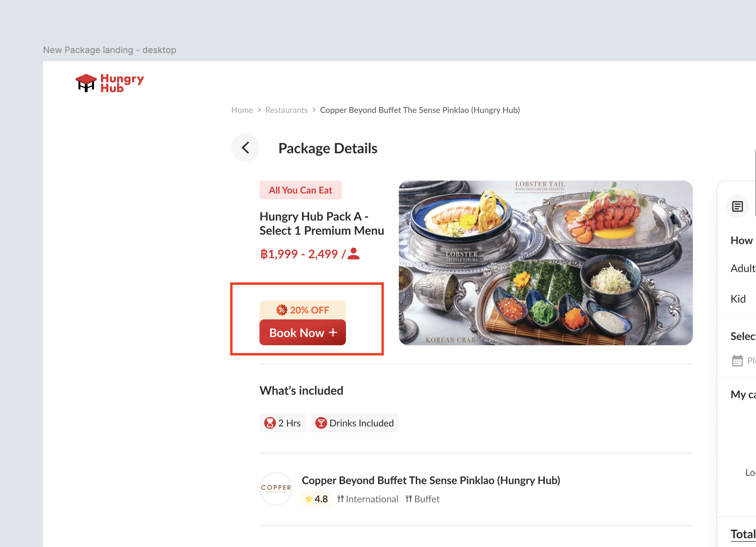
Task: Click the current page breadcrumb for Copper Beyond Buffet
Action: pyautogui.click(x=420, y=110)
